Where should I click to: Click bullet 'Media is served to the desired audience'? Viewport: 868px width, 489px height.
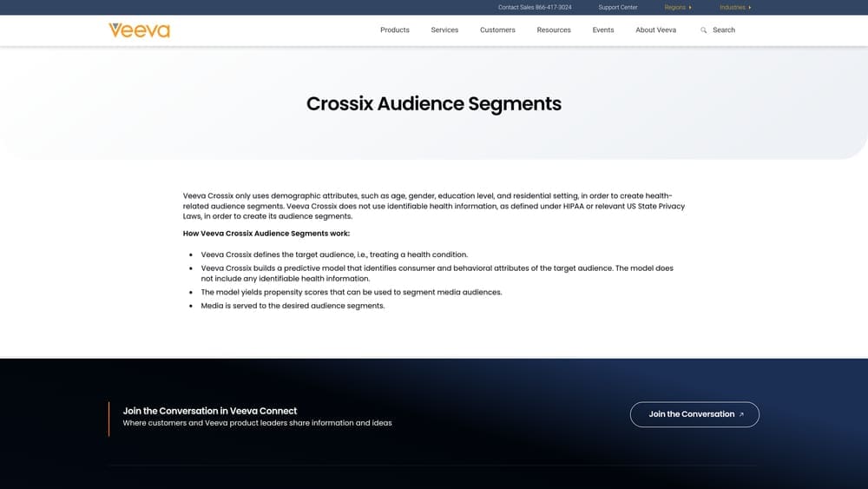(293, 306)
